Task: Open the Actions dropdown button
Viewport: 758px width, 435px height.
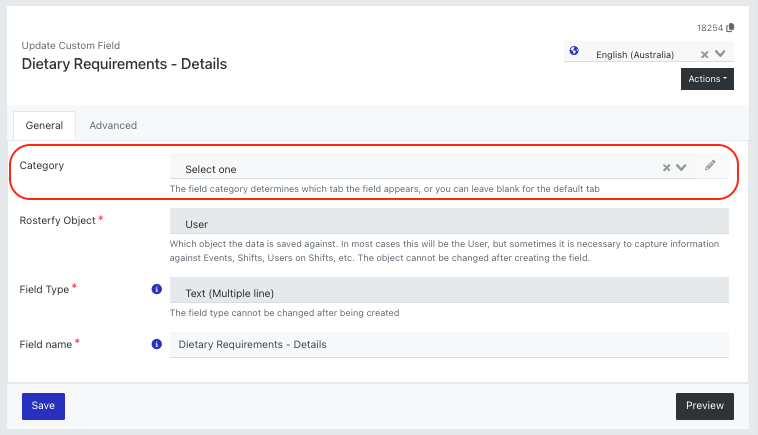Action: tap(707, 79)
